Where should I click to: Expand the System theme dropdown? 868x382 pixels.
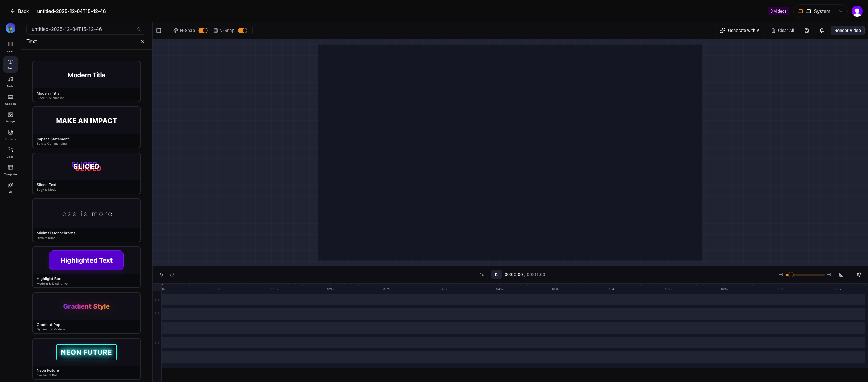[x=820, y=11]
